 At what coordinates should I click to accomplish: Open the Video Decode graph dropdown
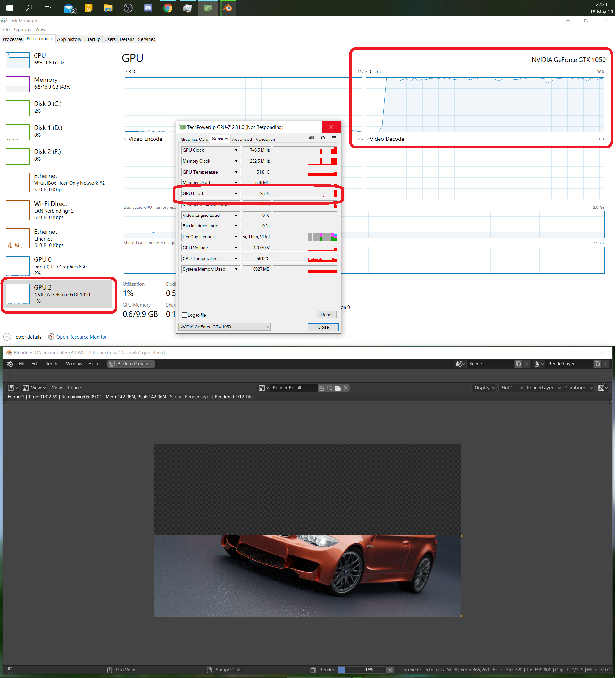367,139
